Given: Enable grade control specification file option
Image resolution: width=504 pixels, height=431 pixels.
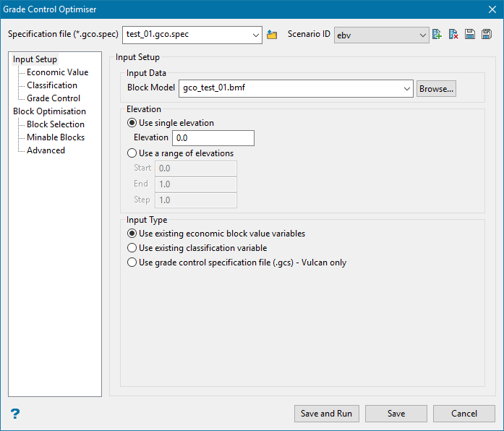Looking at the screenshot, I should 132,263.
